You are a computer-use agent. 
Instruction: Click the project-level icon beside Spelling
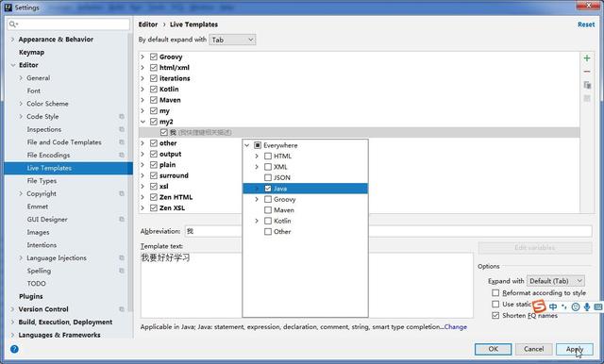pos(122,271)
